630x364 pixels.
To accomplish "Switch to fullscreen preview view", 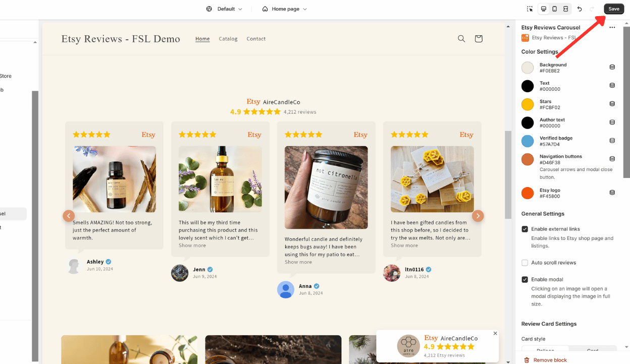I will pyautogui.click(x=565, y=9).
